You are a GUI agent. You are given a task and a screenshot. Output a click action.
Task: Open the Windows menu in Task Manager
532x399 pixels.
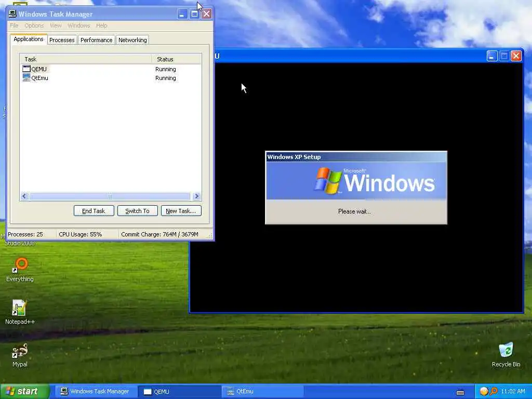click(79, 25)
